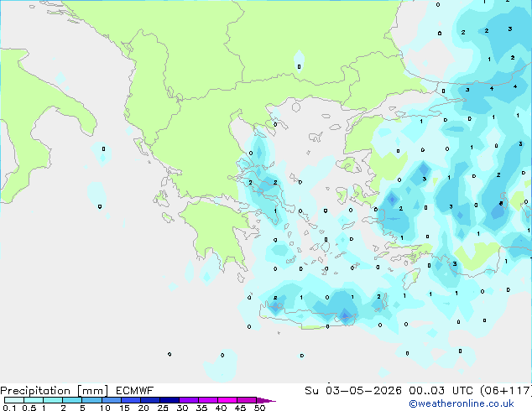Click the 45–50 mm legend swatch
The width and height of the screenshot is (532, 411).
tap(247, 400)
